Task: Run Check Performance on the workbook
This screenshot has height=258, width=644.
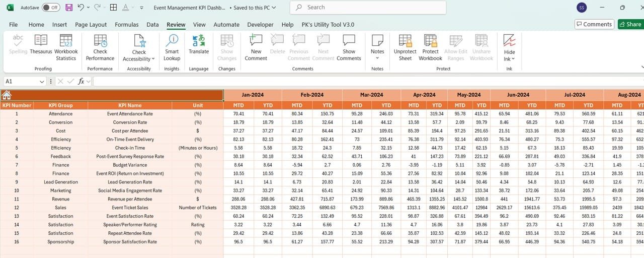Action: coord(100,41)
